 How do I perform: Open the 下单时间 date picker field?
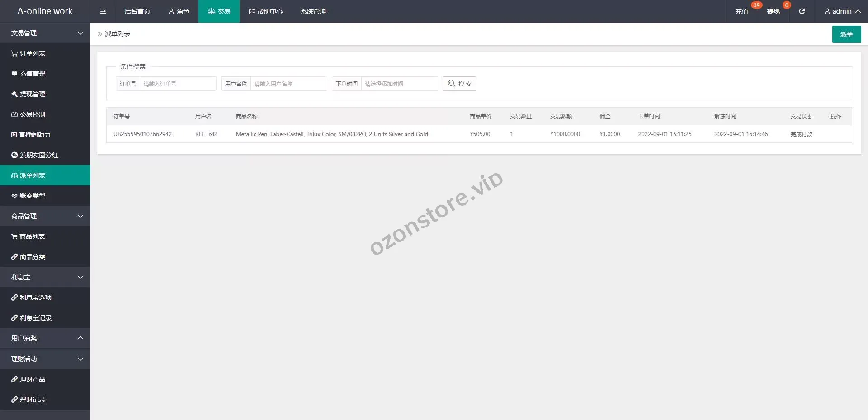pyautogui.click(x=399, y=84)
